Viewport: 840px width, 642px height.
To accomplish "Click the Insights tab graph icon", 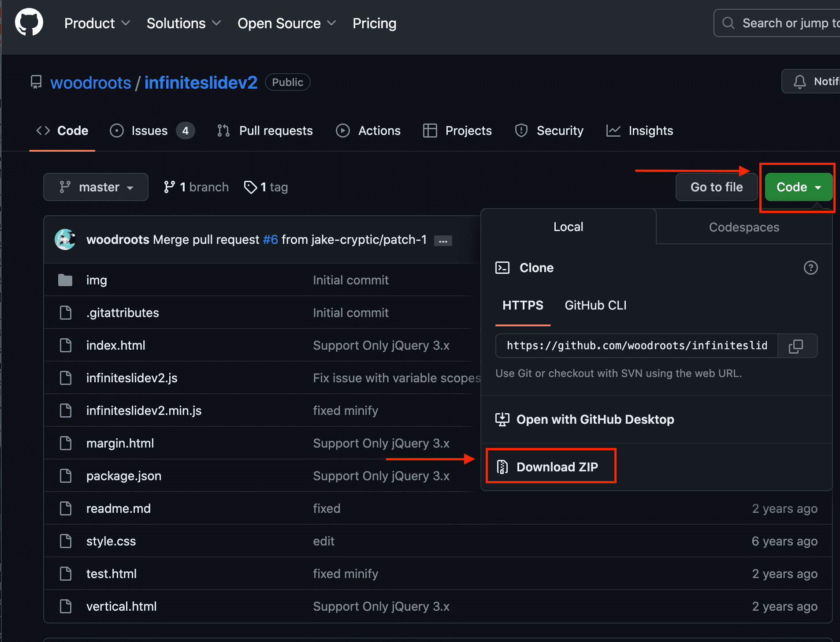I will coord(613,131).
